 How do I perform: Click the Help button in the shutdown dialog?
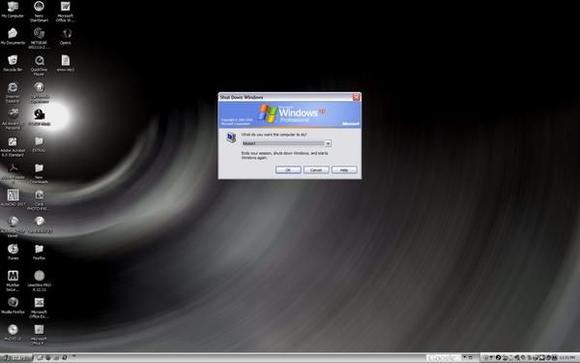(x=344, y=170)
